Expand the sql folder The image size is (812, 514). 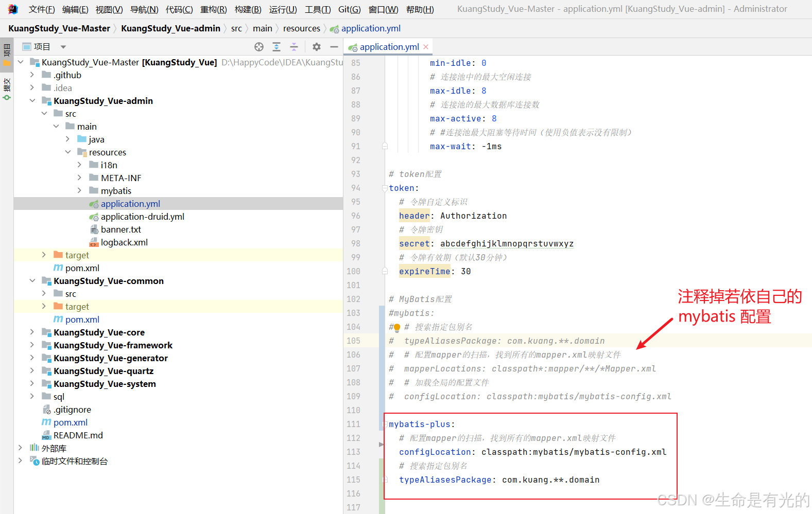pyautogui.click(x=32, y=397)
